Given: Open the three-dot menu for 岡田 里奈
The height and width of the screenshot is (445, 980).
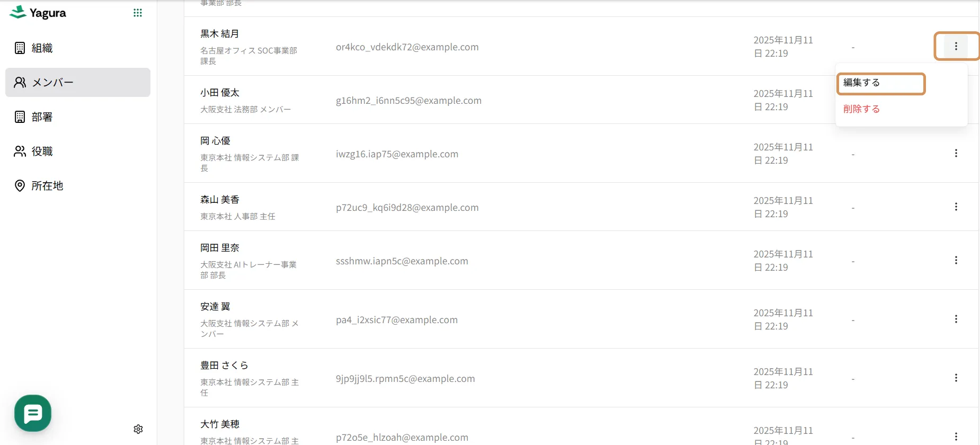Looking at the screenshot, I should (956, 260).
